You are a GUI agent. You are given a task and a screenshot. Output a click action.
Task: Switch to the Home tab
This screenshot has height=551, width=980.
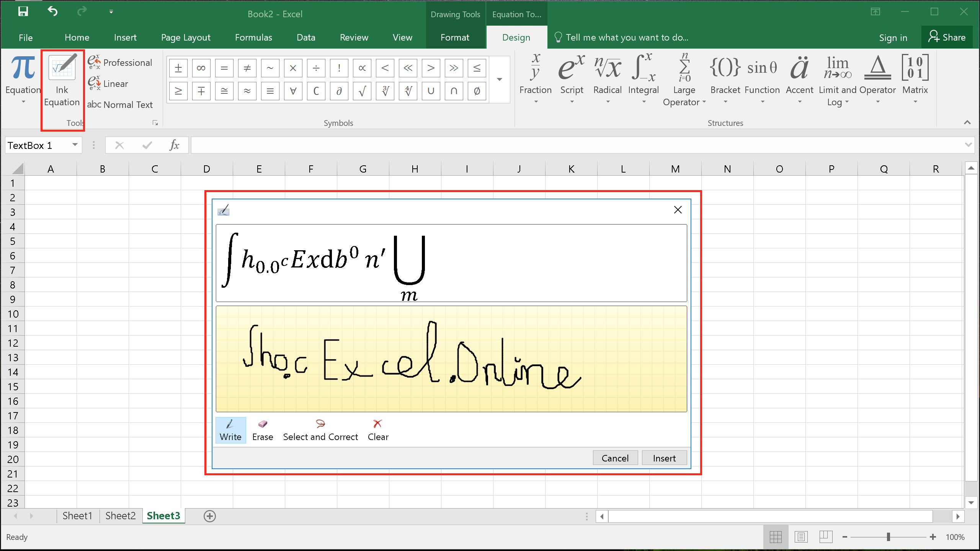tap(77, 37)
